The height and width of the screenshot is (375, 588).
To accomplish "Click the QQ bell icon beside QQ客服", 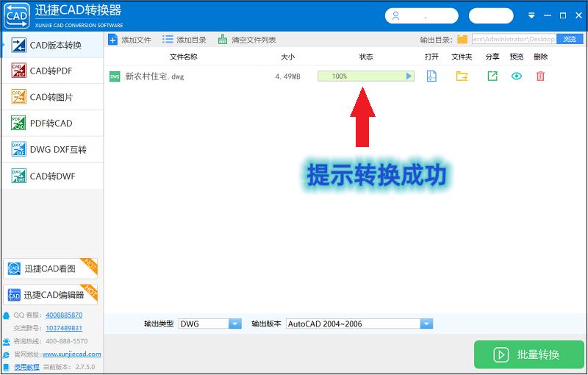I will click(x=7, y=315).
